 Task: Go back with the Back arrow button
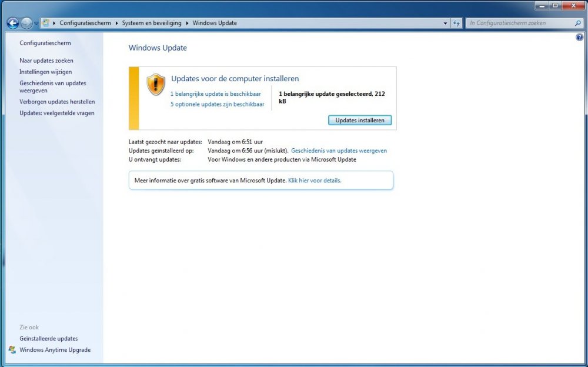13,24
